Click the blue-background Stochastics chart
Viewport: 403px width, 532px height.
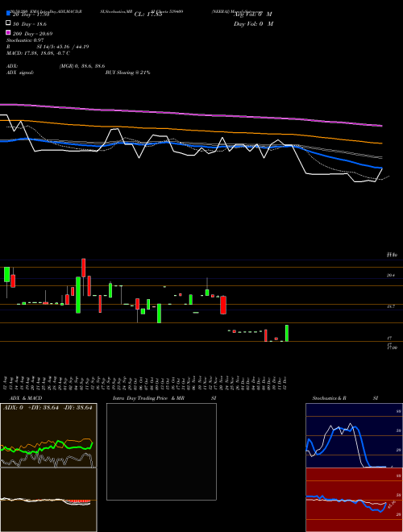pyautogui.click(x=354, y=435)
